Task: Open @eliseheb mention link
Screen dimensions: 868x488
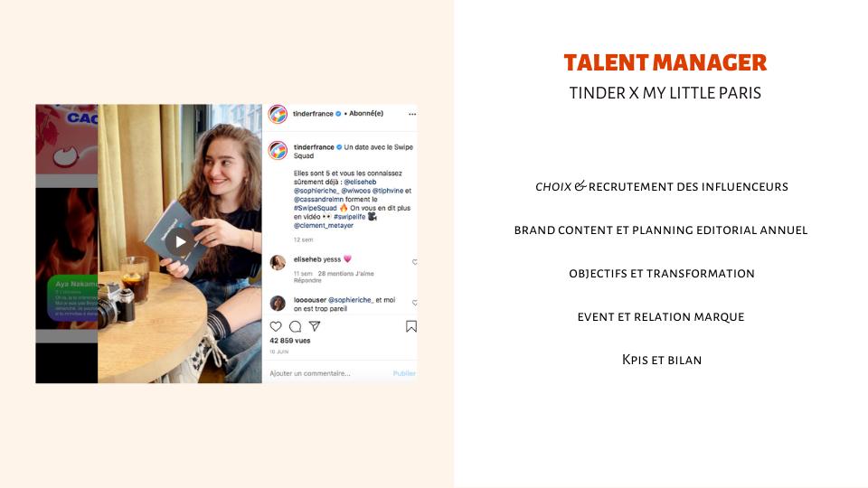Action: (x=360, y=182)
